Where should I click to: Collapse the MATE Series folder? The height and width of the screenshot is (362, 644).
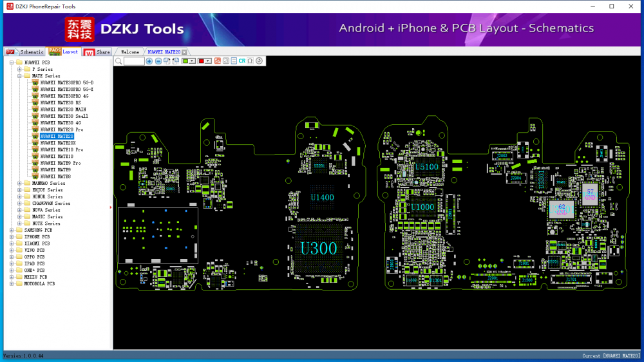click(x=19, y=76)
